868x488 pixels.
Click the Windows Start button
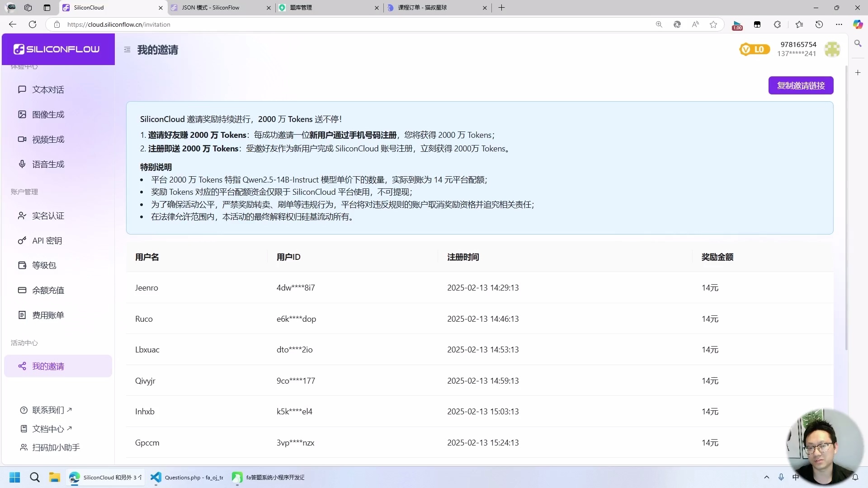click(x=15, y=477)
